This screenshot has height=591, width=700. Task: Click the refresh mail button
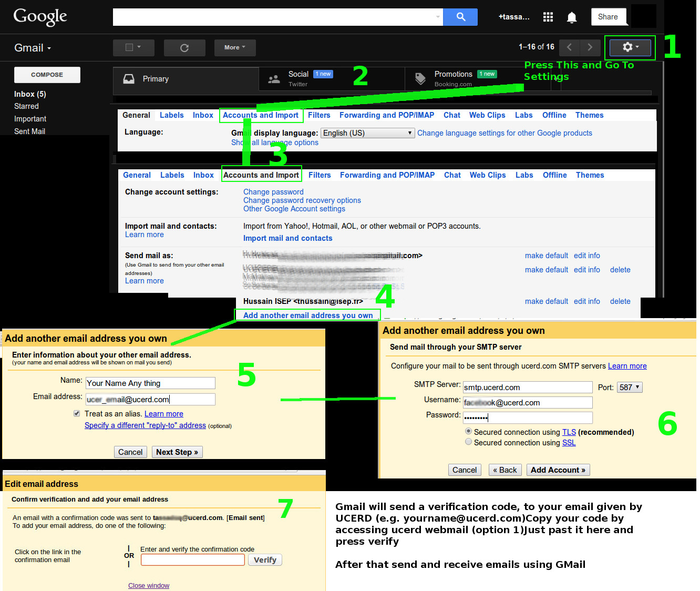184,48
